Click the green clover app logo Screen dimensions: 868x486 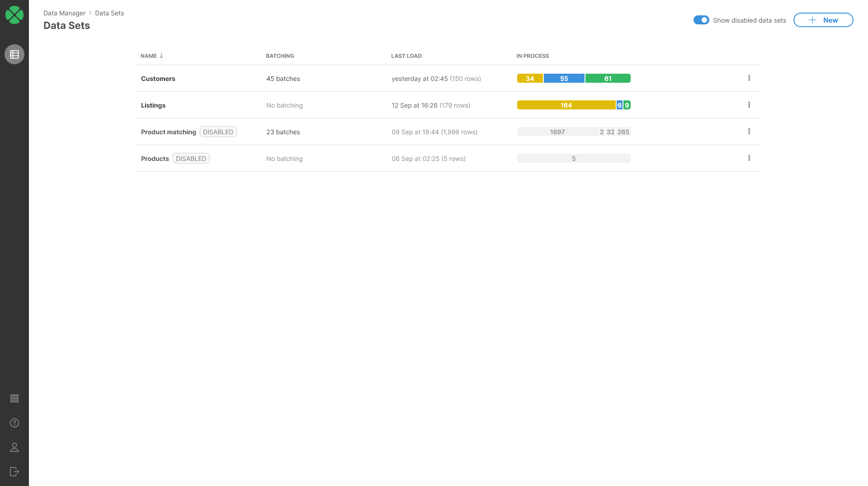[x=14, y=14]
